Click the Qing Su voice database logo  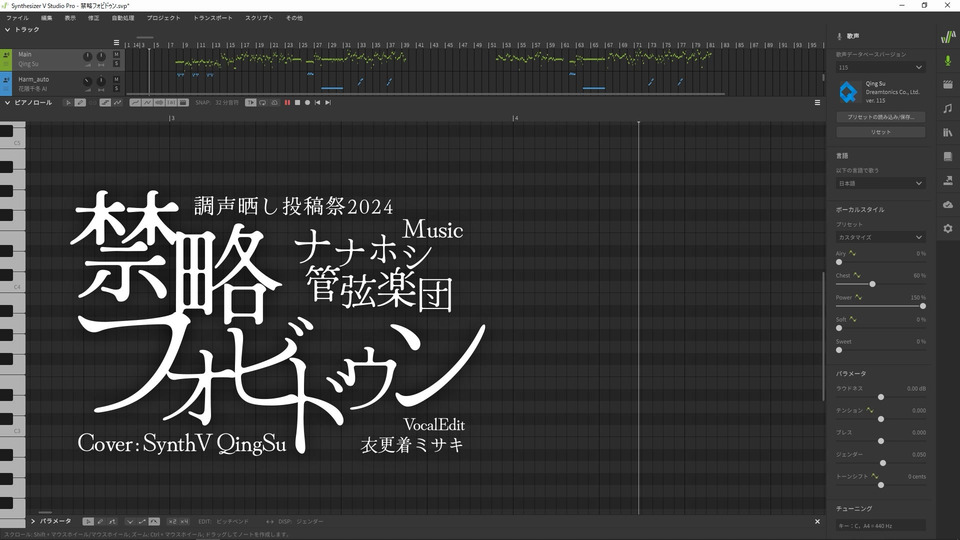(848, 92)
